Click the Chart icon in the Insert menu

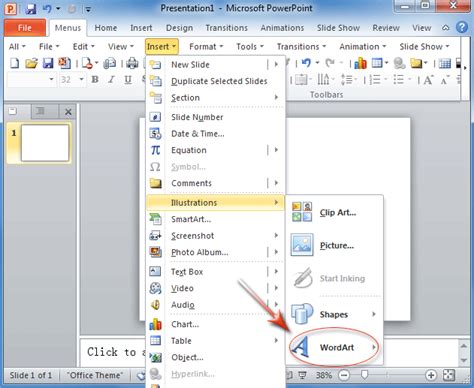(155, 324)
